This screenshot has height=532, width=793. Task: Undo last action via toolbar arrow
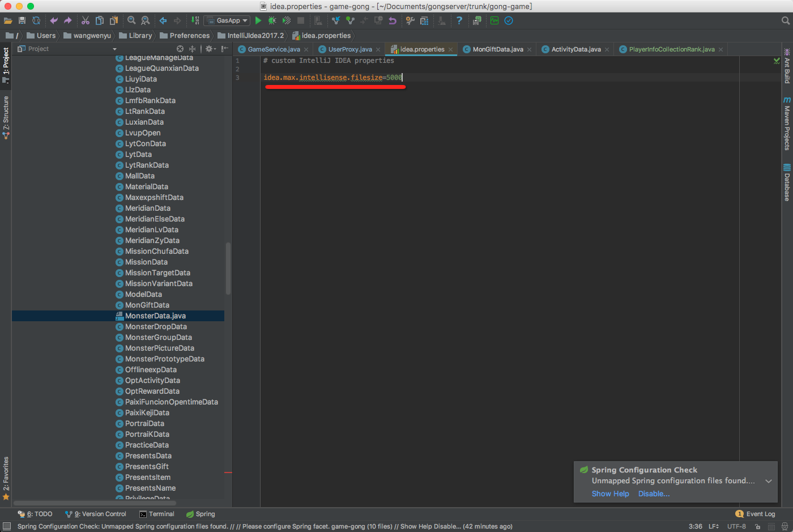tap(53, 20)
